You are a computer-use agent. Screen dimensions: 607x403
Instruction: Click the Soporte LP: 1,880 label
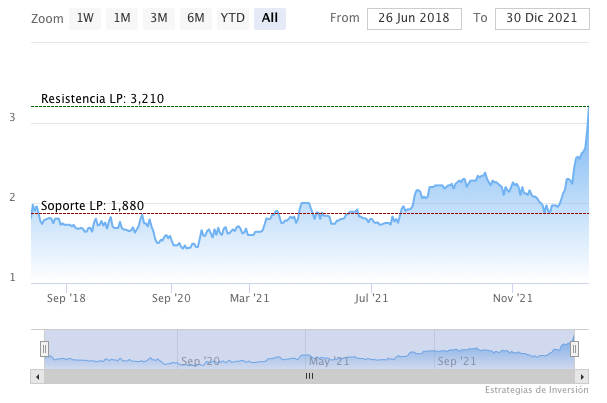(x=92, y=206)
